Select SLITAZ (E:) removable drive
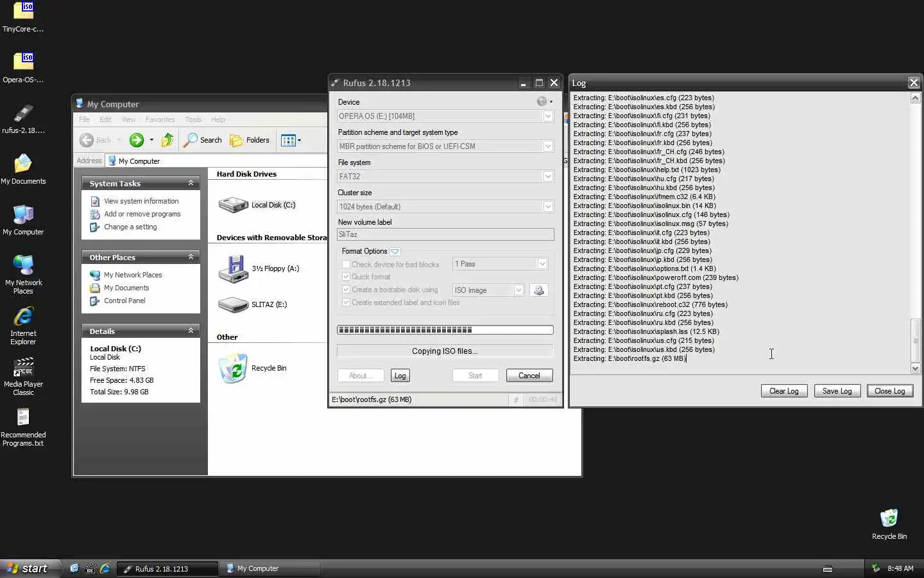 (252, 304)
